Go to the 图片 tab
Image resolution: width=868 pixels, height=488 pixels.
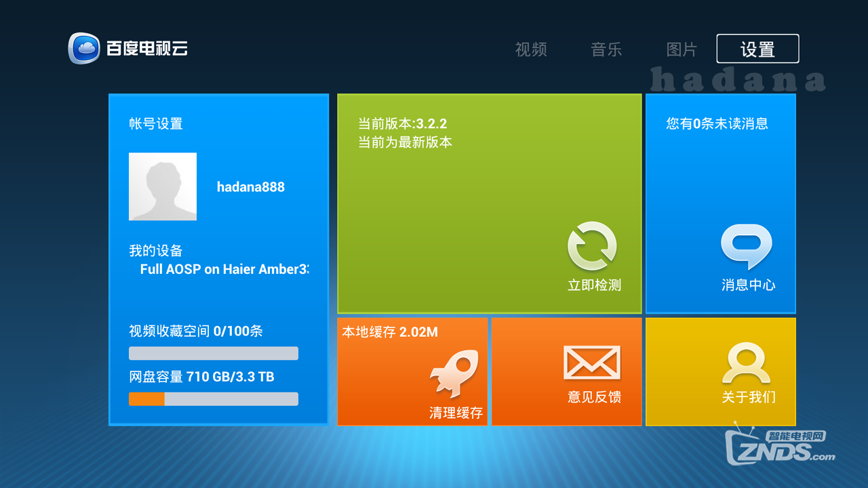[682, 49]
